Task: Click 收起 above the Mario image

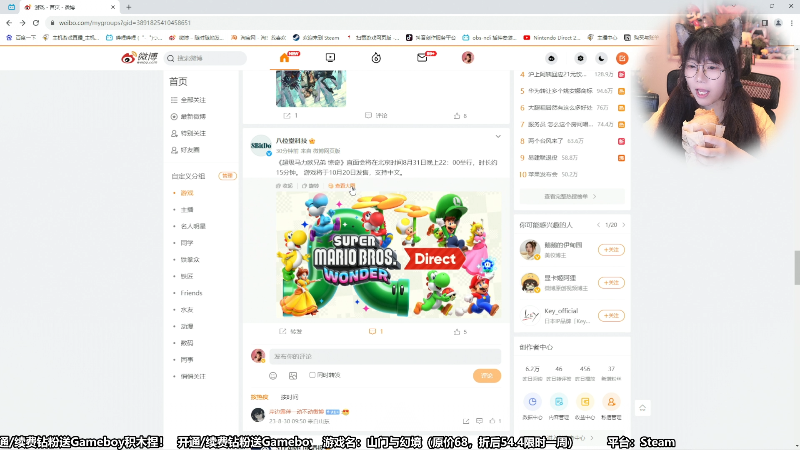Action: click(x=285, y=186)
